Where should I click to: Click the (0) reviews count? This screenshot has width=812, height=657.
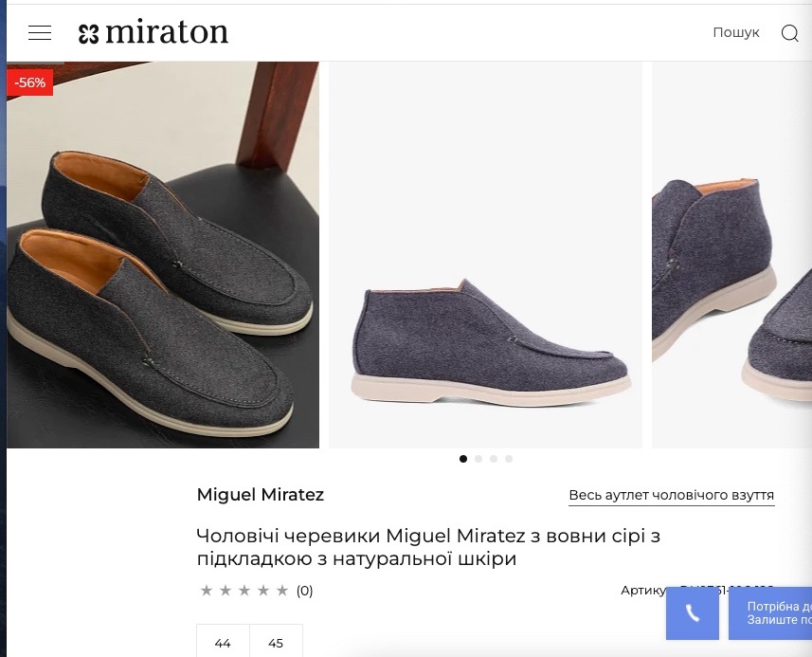coord(304,591)
